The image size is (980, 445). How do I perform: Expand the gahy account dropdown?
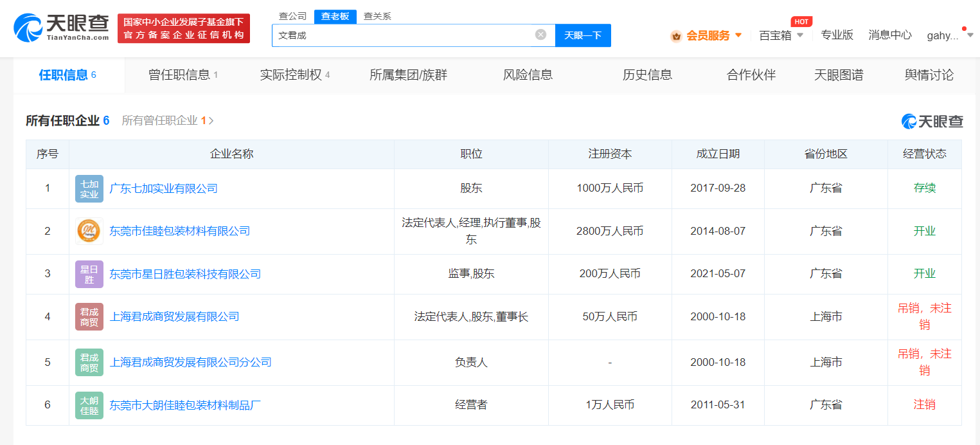[x=947, y=37]
